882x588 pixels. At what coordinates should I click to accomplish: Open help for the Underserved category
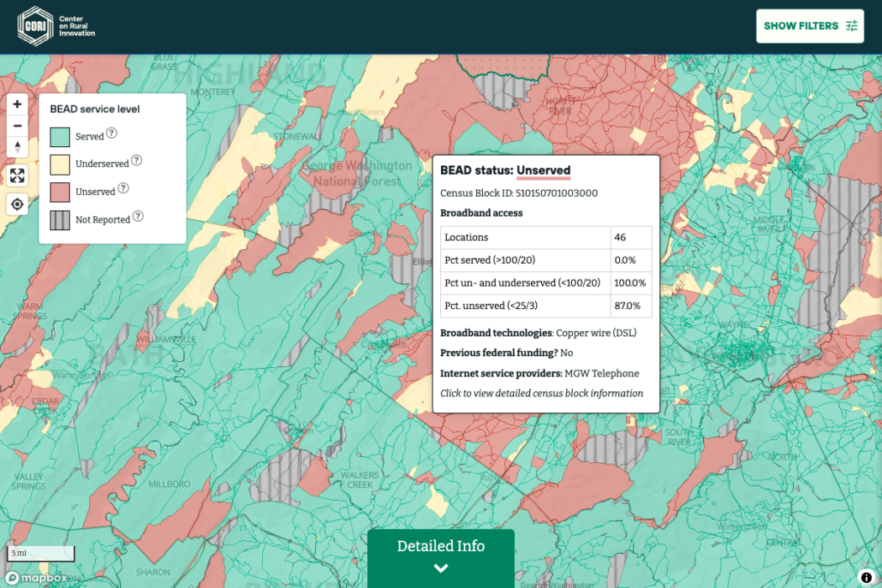coord(137,160)
